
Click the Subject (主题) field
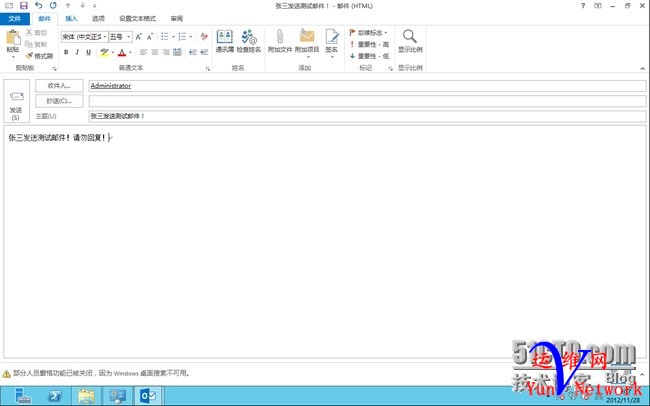tap(367, 116)
